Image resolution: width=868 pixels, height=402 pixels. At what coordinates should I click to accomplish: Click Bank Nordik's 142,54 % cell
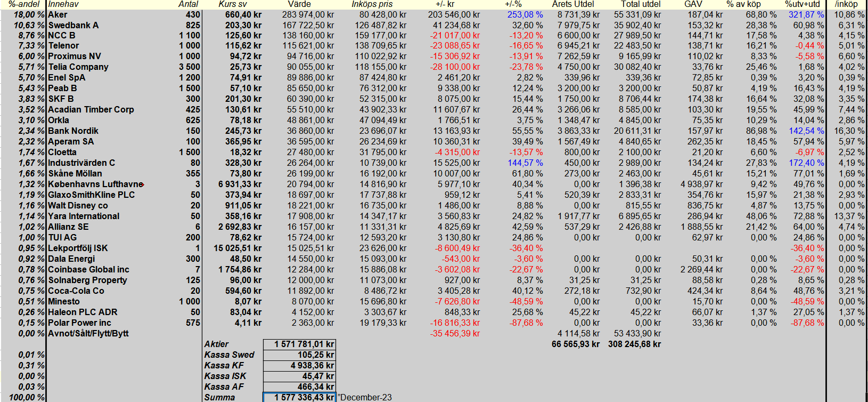807,131
